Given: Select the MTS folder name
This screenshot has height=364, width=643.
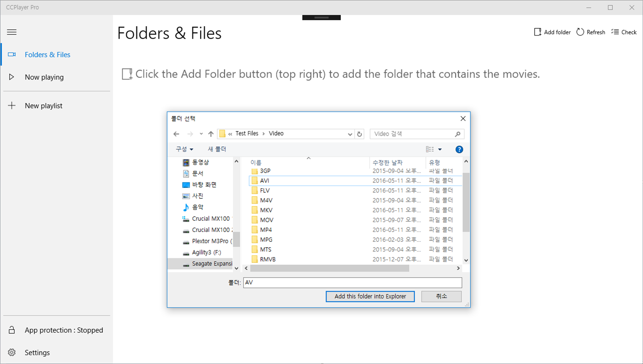Looking at the screenshot, I should tap(266, 250).
